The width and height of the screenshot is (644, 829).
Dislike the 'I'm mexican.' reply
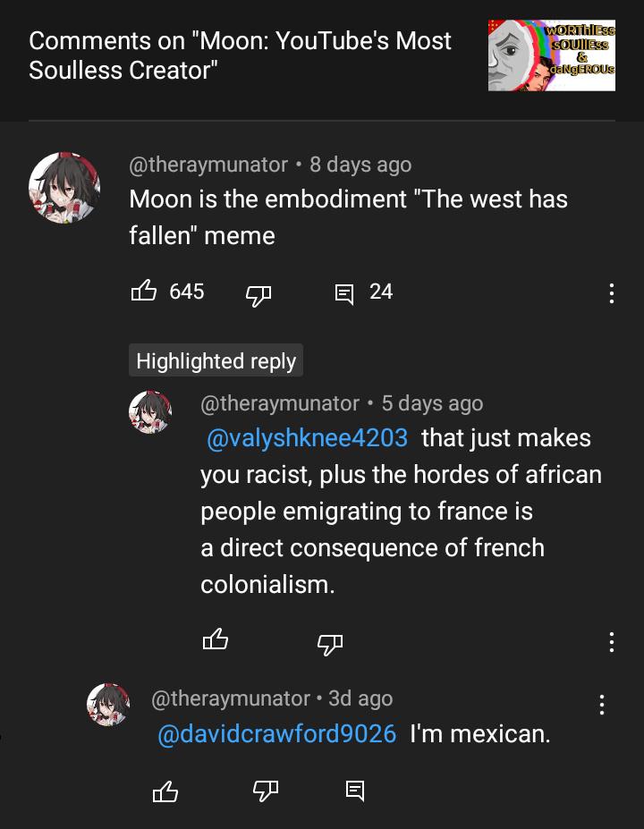[x=266, y=790]
